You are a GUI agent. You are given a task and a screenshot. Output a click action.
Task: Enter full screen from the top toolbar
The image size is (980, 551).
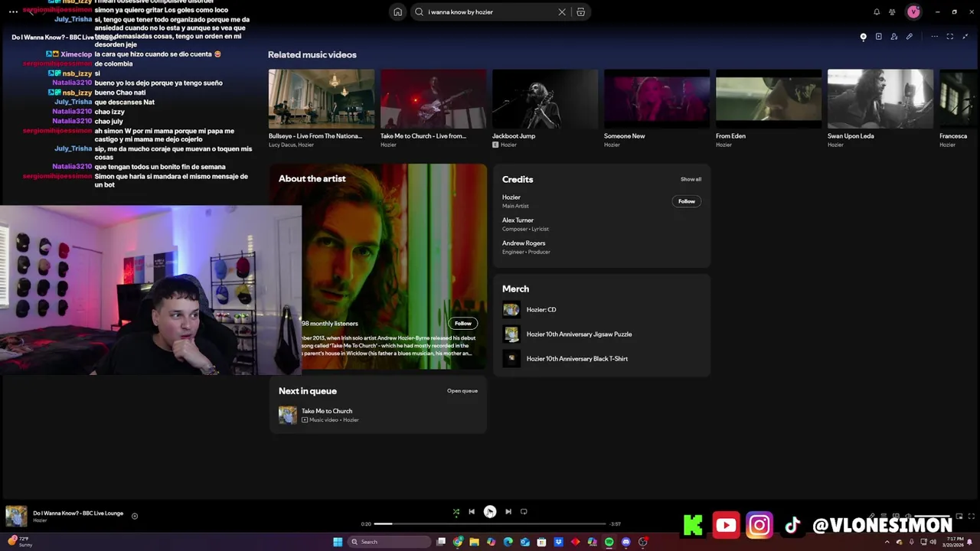[950, 37]
